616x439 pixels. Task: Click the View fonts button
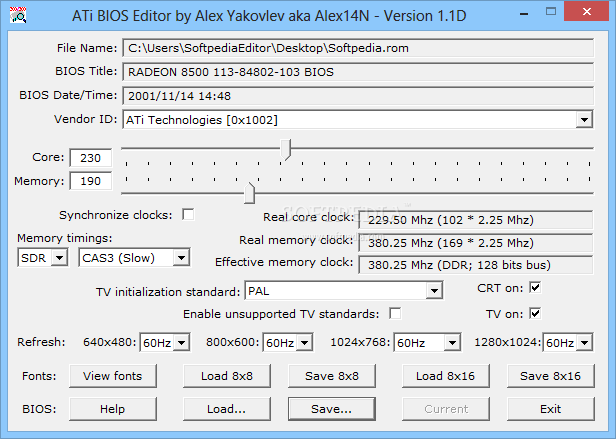point(113,376)
